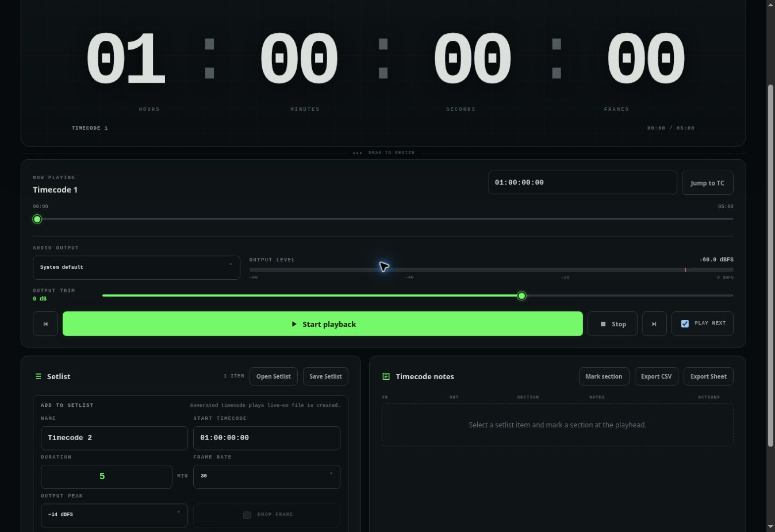This screenshot has height=532, width=775.
Task: Click the large minutes digits
Action: point(299,59)
